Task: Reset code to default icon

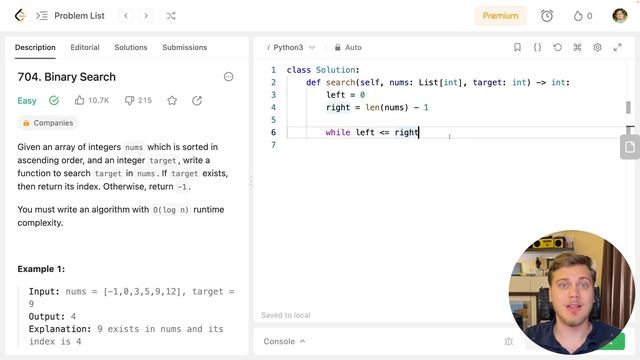Action: [x=557, y=47]
